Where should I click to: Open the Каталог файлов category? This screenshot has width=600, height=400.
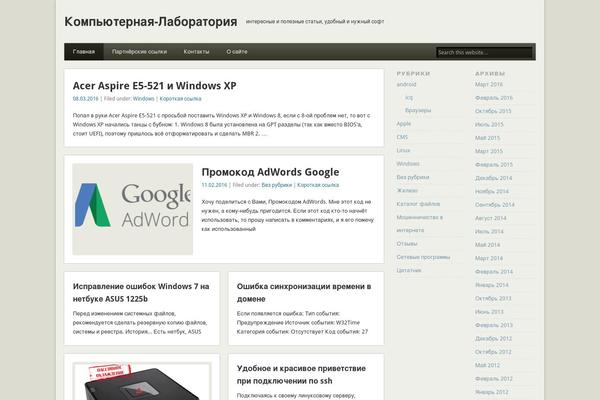click(x=418, y=204)
